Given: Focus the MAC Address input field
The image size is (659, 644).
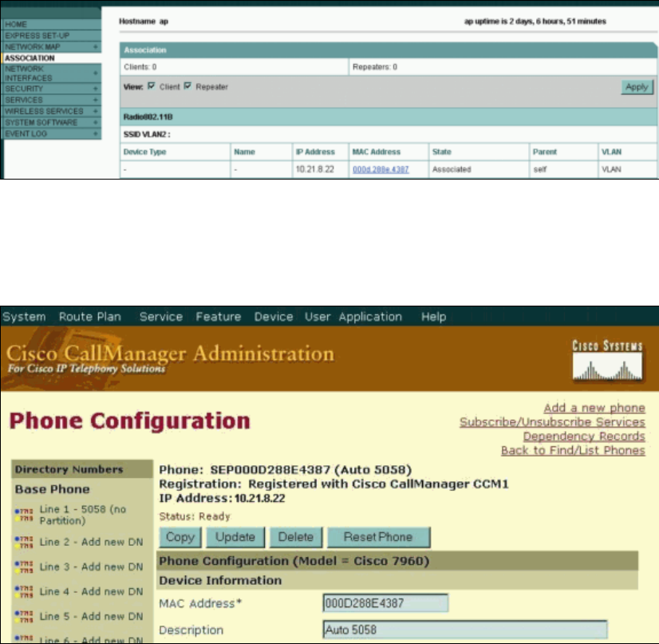Looking at the screenshot, I should point(385,603).
